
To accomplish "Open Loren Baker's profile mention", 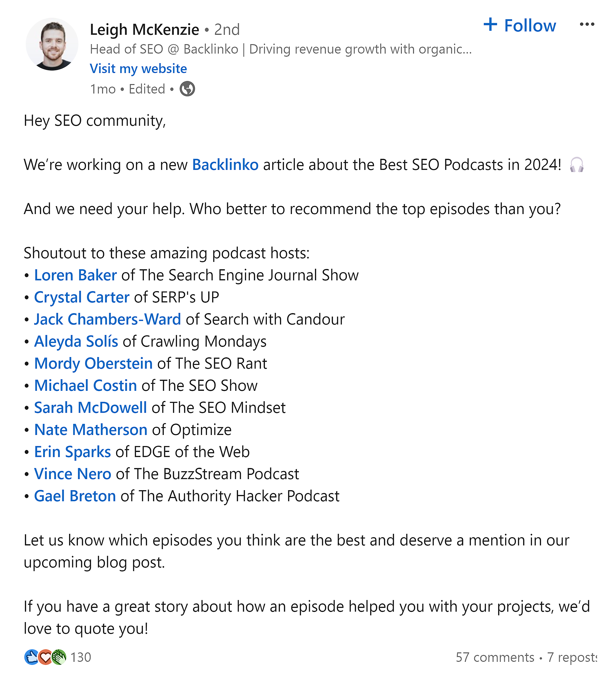I will tap(75, 275).
